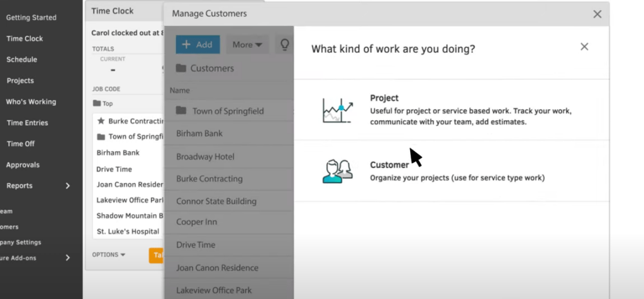The image size is (644, 299).
Task: Open Who's Working in the sidebar
Action: tap(31, 101)
